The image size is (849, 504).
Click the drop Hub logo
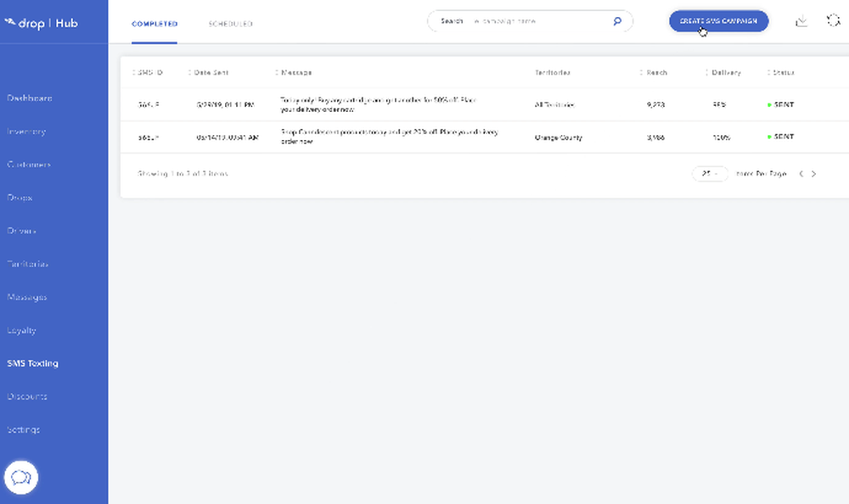click(42, 23)
